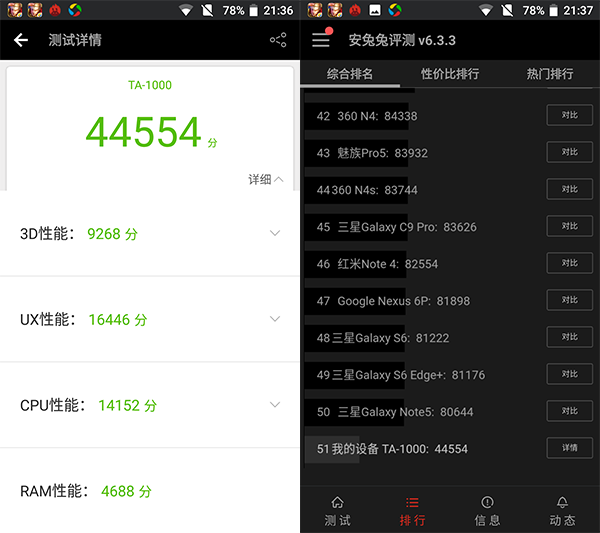Select the 红米Note 4: 82554 ranking row
The width and height of the screenshot is (600, 533).
[x=448, y=264]
